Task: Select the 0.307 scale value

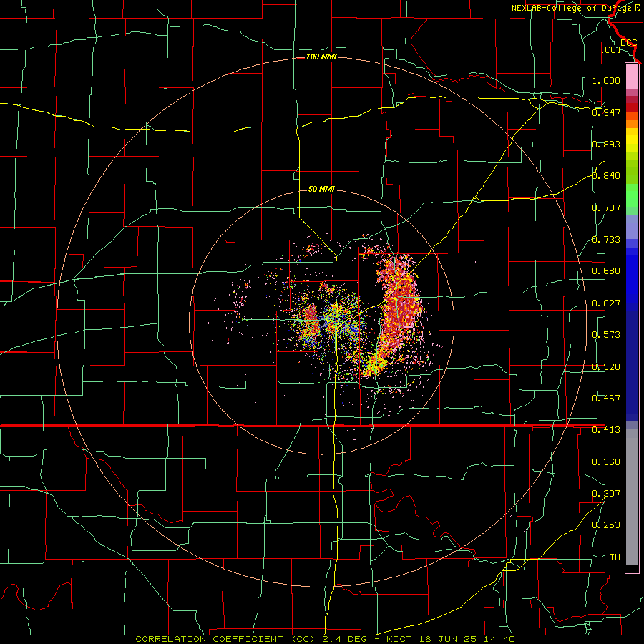Action: click(x=606, y=494)
